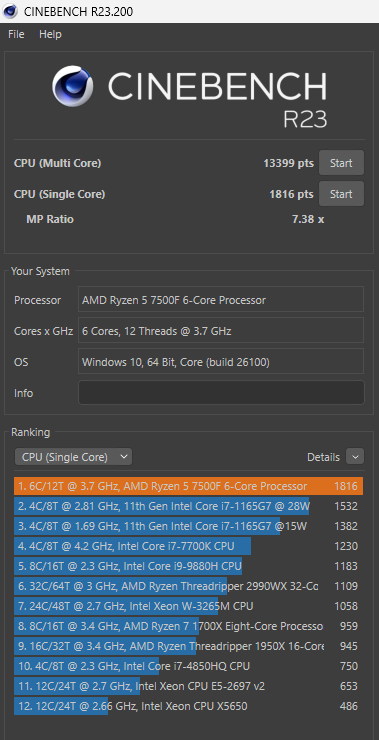Open the Help menu
This screenshot has width=379, height=740.
pyautogui.click(x=50, y=34)
